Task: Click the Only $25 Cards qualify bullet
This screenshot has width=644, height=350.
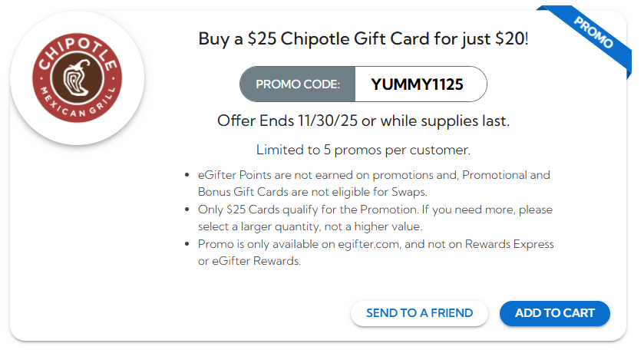Action: 375,217
